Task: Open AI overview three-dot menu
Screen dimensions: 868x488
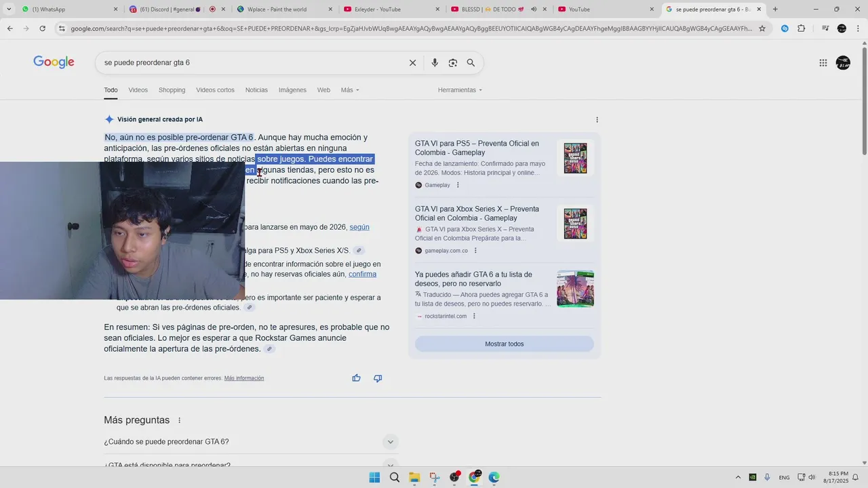Action: pos(597,120)
